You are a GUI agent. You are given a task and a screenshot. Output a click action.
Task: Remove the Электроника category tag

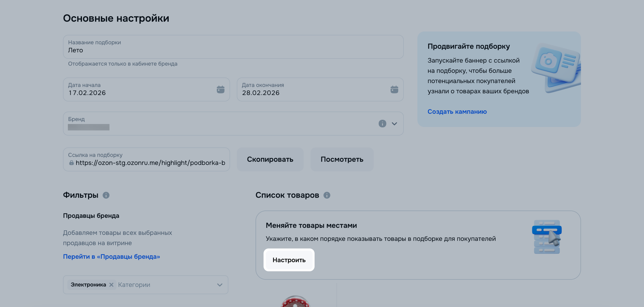111,285
